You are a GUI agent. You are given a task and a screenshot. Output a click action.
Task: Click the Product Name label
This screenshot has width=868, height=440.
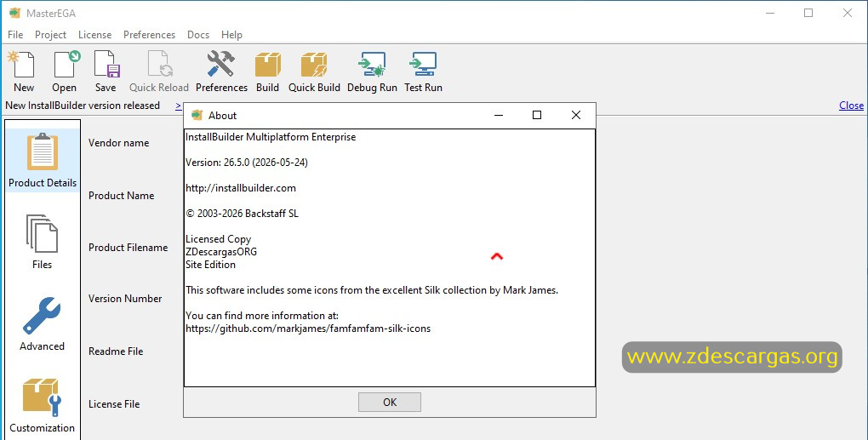[121, 196]
